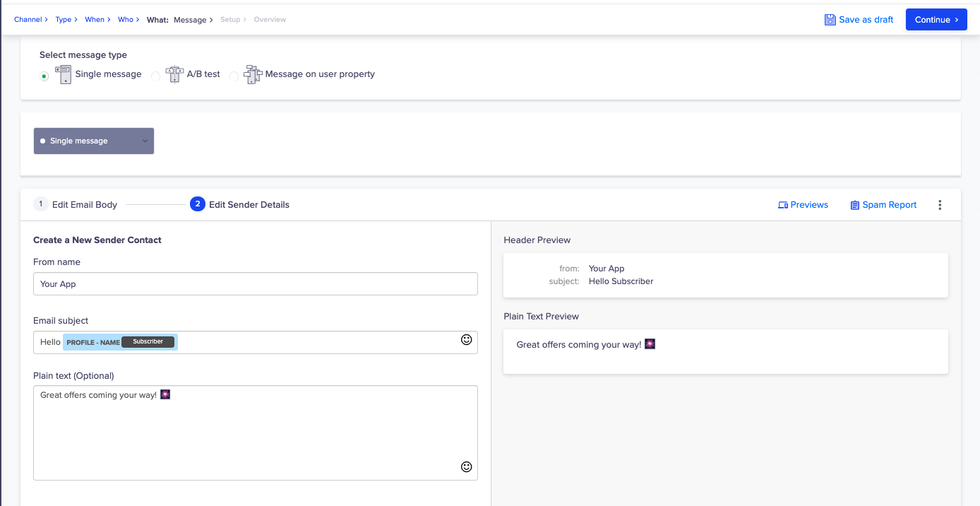980x506 pixels.
Task: Click the Message on user property icon
Action: [253, 74]
